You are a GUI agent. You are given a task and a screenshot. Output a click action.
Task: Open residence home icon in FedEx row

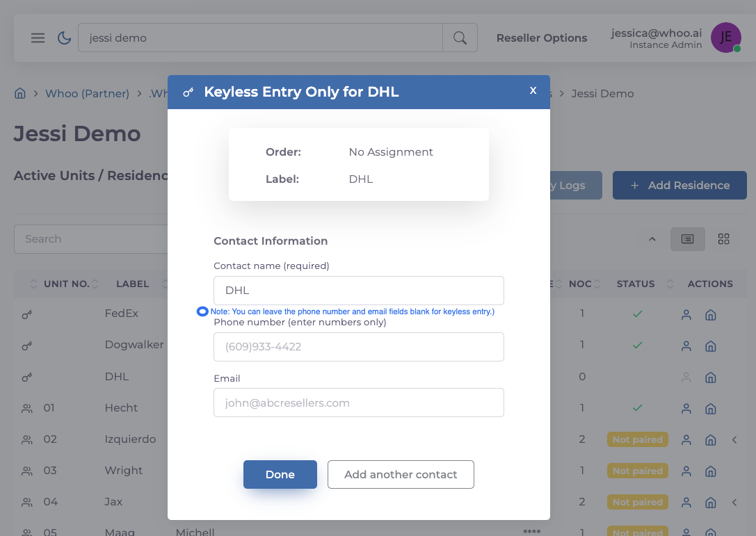coord(710,315)
